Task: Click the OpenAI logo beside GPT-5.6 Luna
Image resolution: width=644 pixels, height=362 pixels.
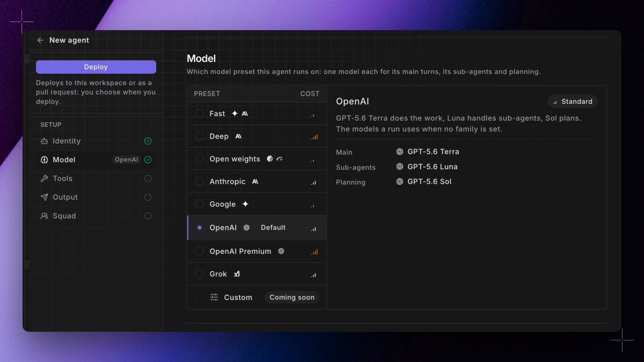Action: [400, 167]
